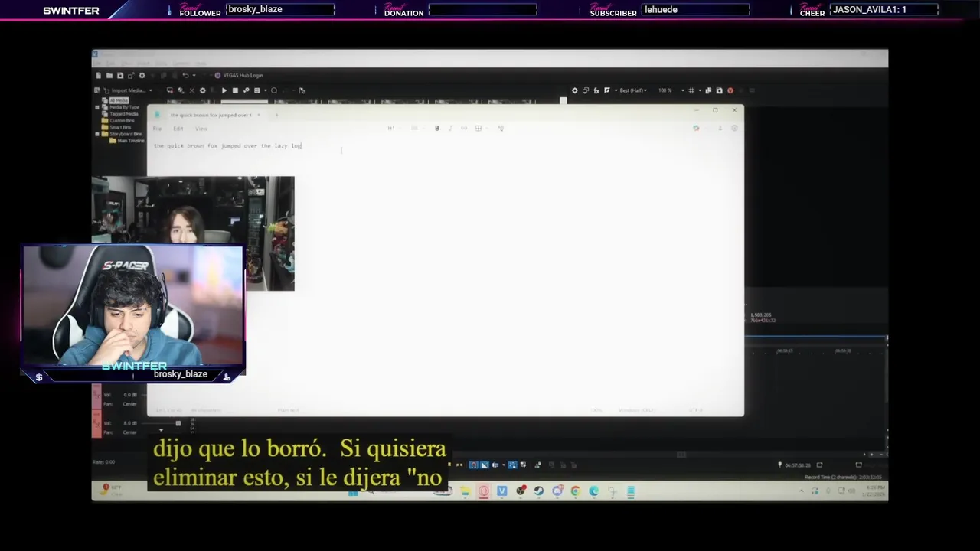
Task: Close the quick brown fox Notepad tab
Action: click(259, 115)
